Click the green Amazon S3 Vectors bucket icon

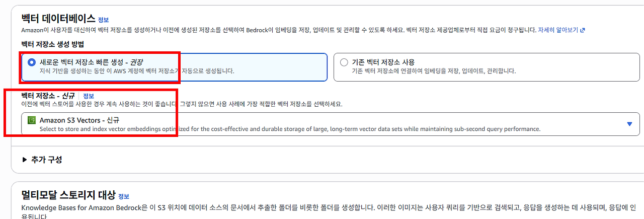pos(32,120)
